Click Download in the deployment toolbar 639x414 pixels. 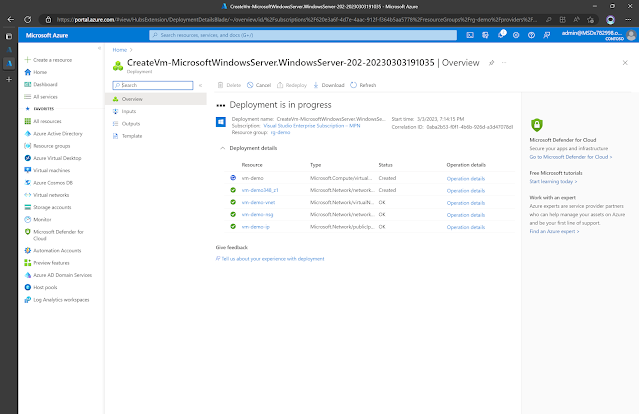[x=329, y=85]
